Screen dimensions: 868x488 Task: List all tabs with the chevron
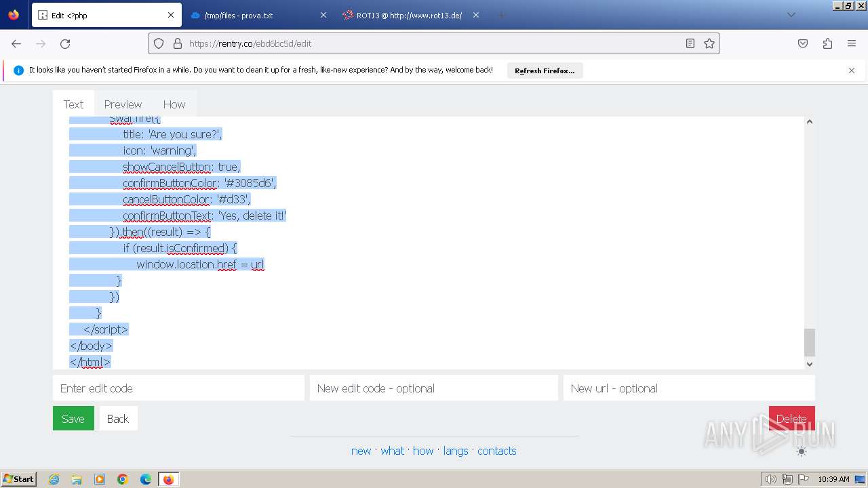(791, 15)
